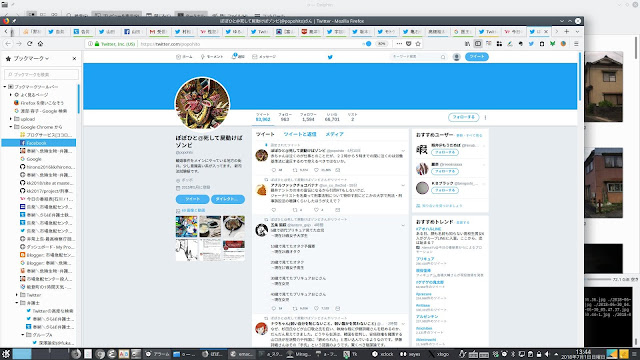The height and width of the screenshot is (360, 640).
Task: Close the active Twitter tab
Action: tap(546, 31)
